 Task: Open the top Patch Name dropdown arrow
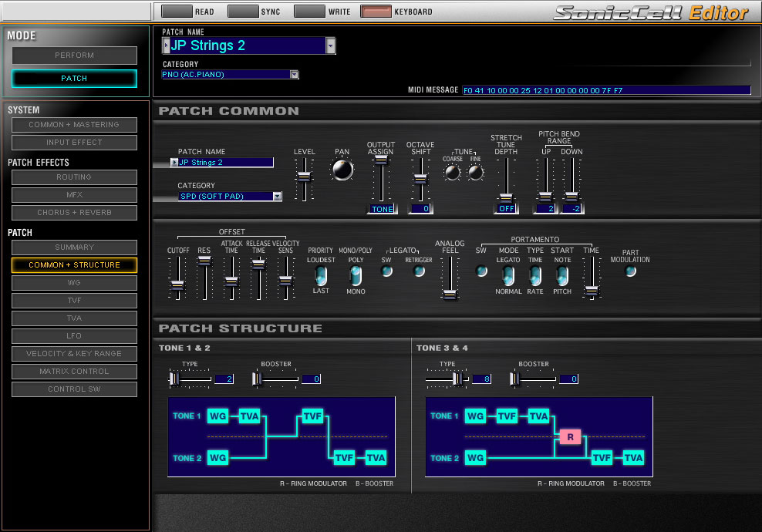click(x=330, y=45)
